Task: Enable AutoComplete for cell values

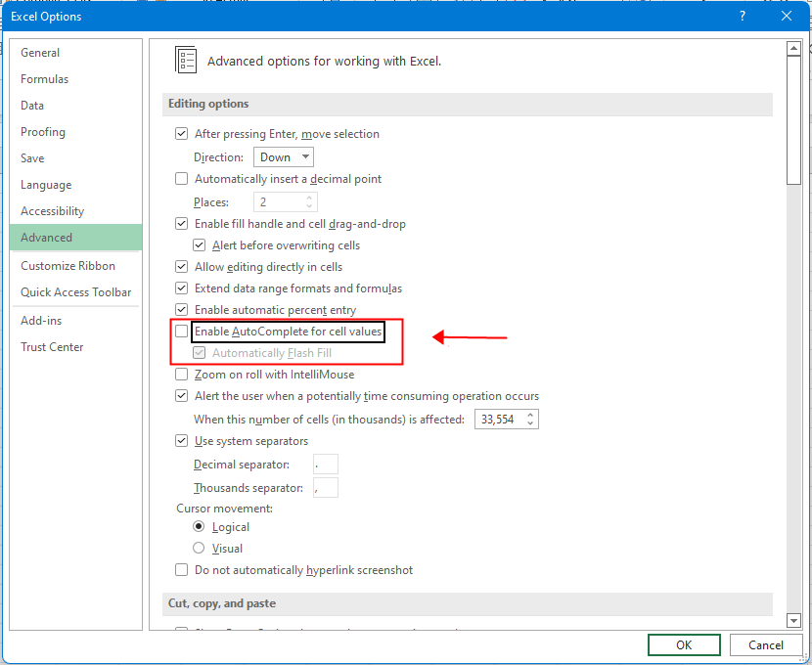Action: point(181,331)
